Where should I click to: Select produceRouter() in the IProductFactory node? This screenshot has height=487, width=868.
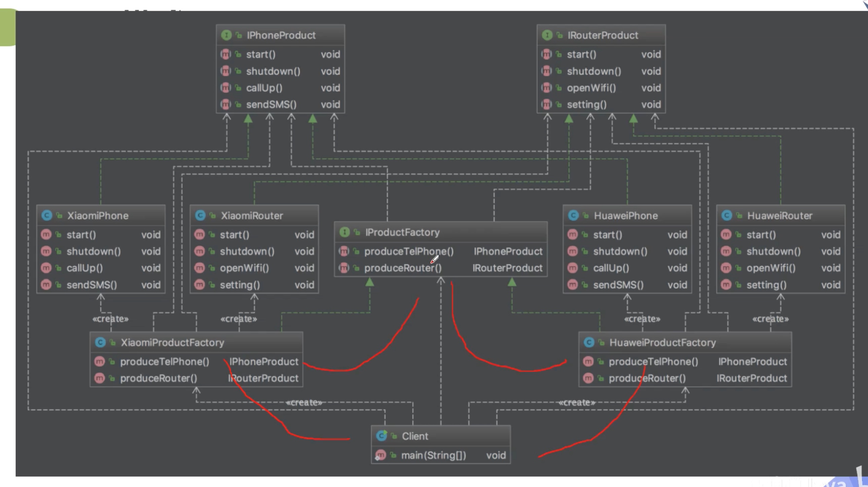tap(403, 268)
